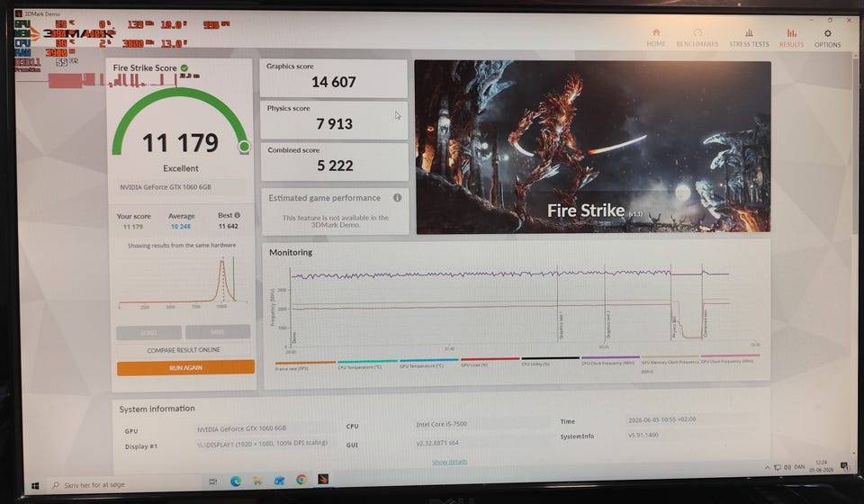Toggle the CPU Temperature legend item
The height and width of the screenshot is (504, 864).
click(x=367, y=364)
